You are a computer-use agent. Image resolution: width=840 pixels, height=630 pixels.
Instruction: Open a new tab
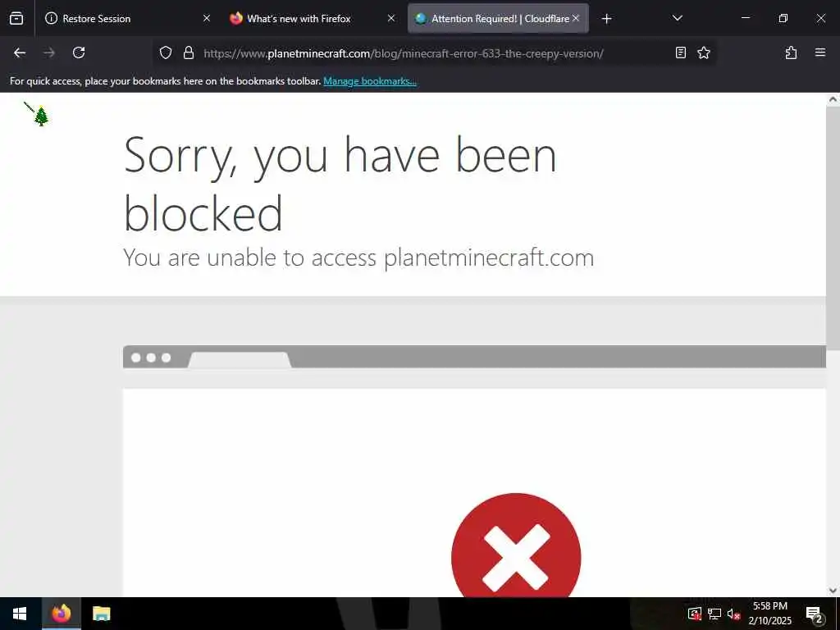(606, 19)
